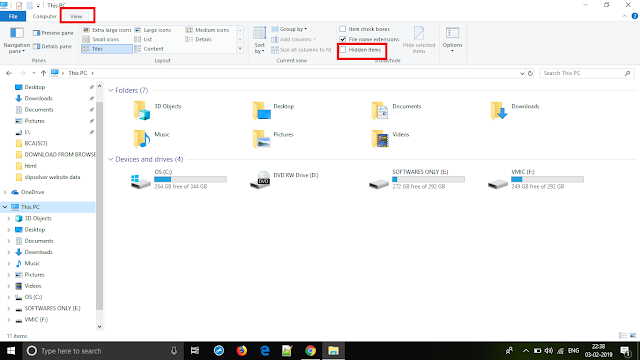The height and width of the screenshot is (360, 640).
Task: Enable Item check boxes
Action: (343, 29)
